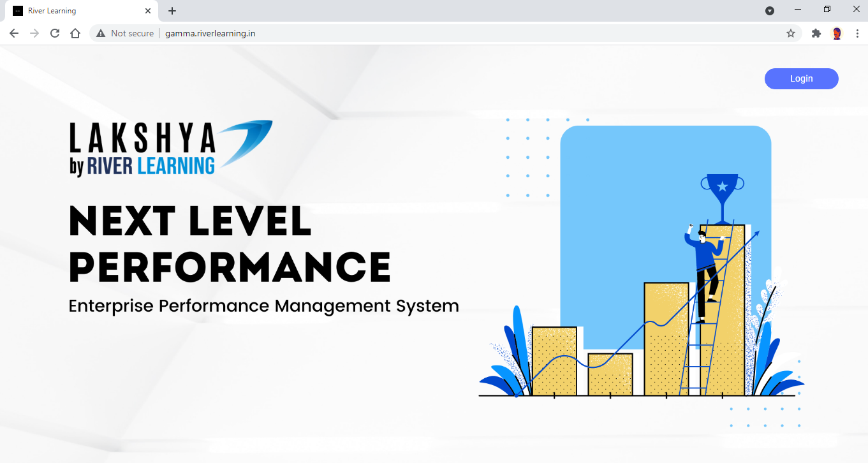The image size is (868, 463).
Task: Open the Chrome profile avatar
Action: pyautogui.click(x=837, y=33)
